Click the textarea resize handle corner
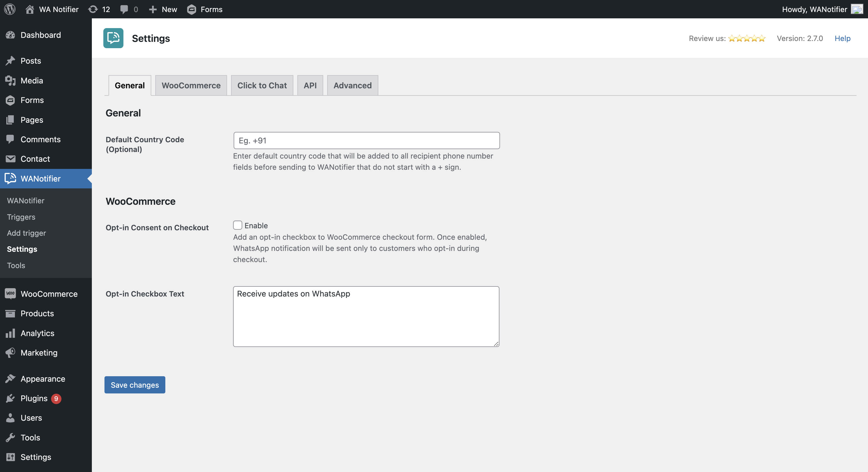Viewport: 868px width, 472px height. [x=496, y=344]
